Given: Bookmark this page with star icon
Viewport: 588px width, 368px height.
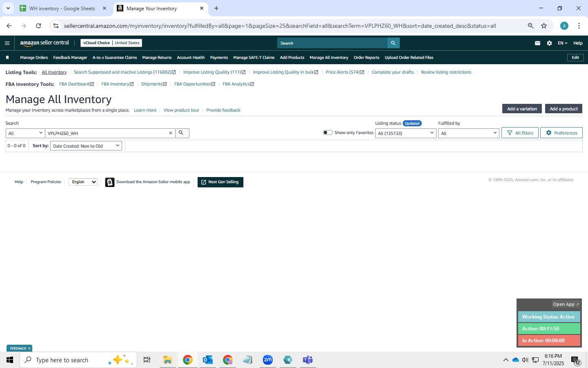Looking at the screenshot, I should [x=544, y=26].
